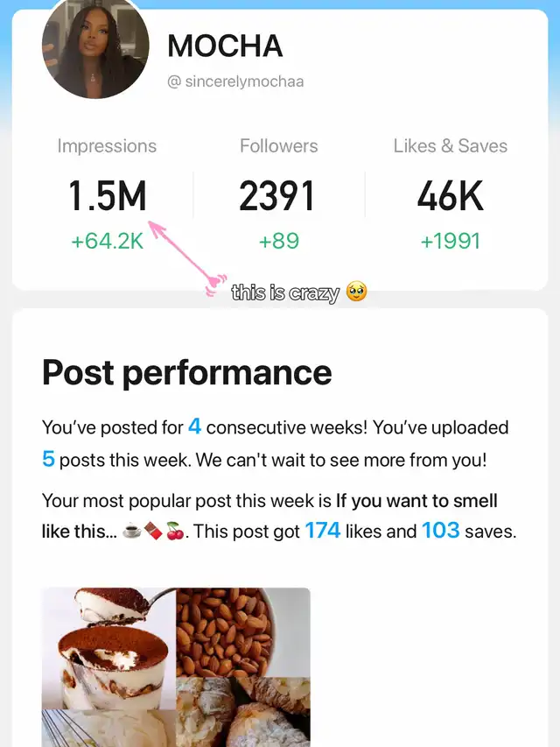The width and height of the screenshot is (560, 747).
Task: Open the circular profile photo avatar
Action: click(95, 47)
